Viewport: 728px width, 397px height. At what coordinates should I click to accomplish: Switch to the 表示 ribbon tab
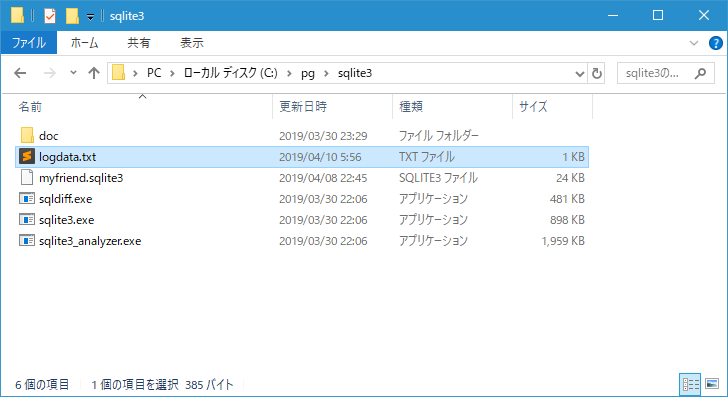coord(192,43)
